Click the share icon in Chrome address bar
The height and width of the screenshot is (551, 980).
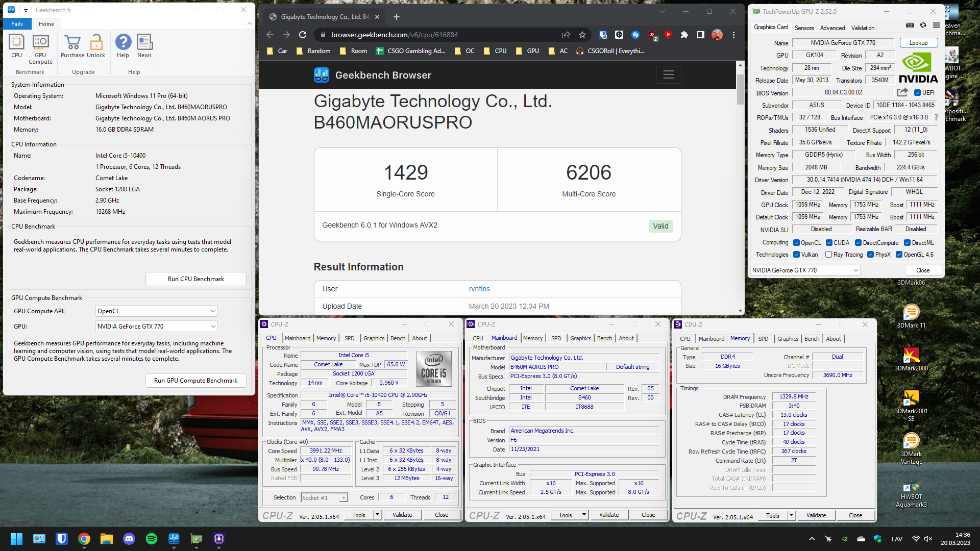click(566, 35)
